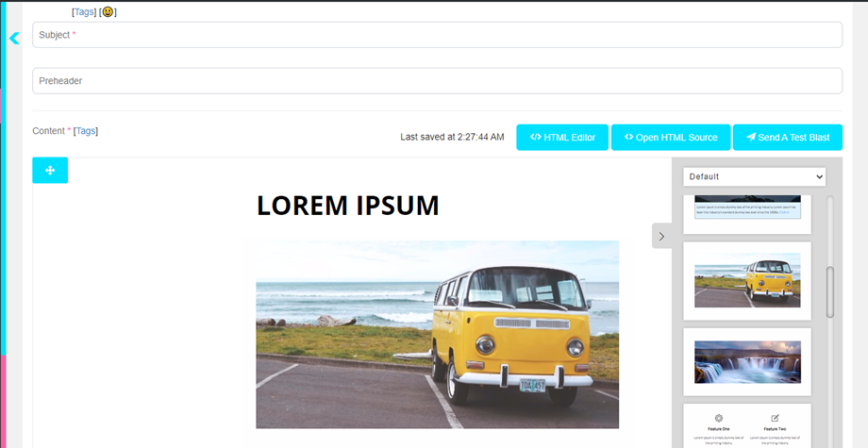Click the Feature Two edit icon in snippet

pos(775,418)
